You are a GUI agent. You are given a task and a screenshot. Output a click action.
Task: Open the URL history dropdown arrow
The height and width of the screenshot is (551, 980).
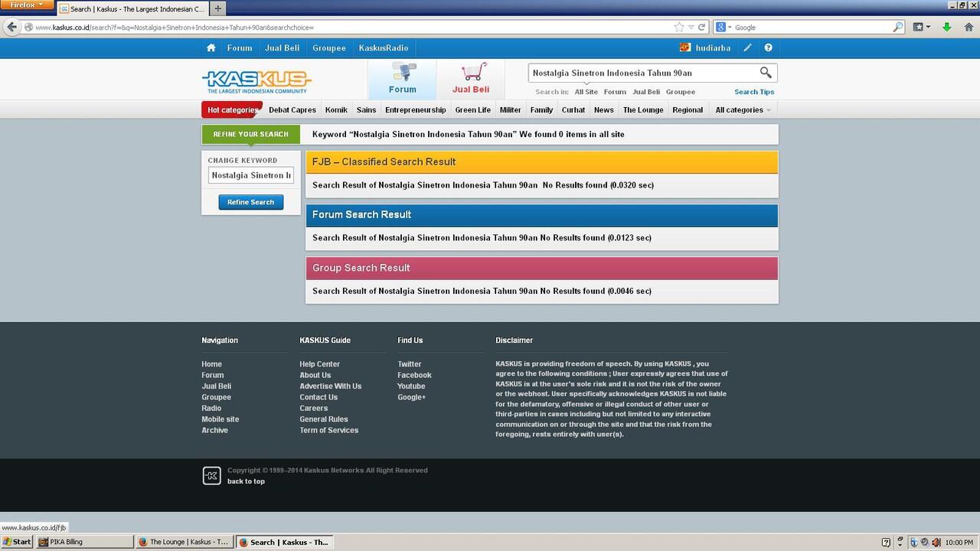point(691,27)
